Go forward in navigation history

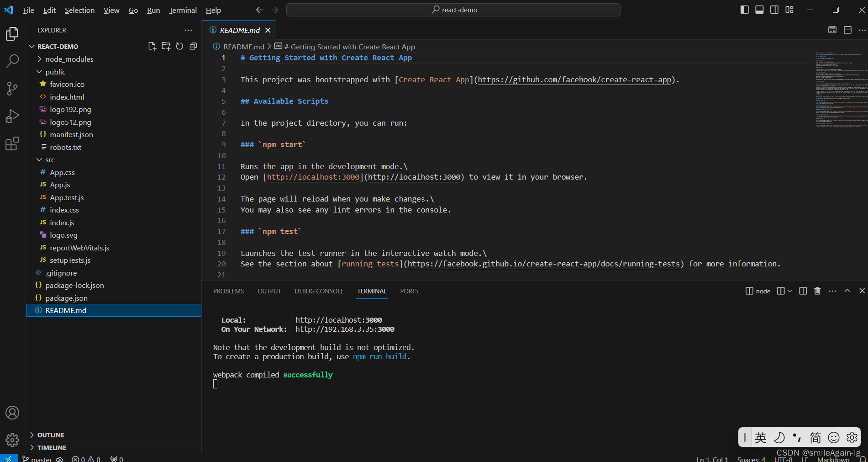pyautogui.click(x=274, y=10)
